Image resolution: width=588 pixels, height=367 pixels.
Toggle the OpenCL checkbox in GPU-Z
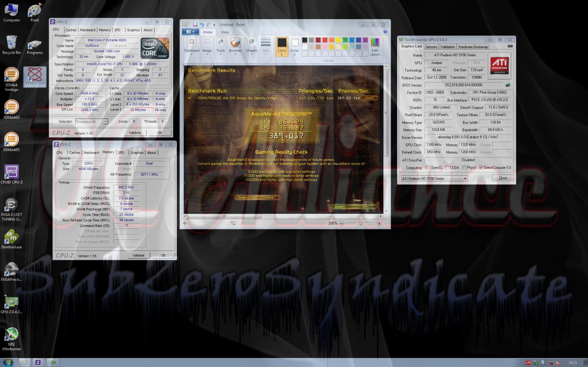[427, 168]
